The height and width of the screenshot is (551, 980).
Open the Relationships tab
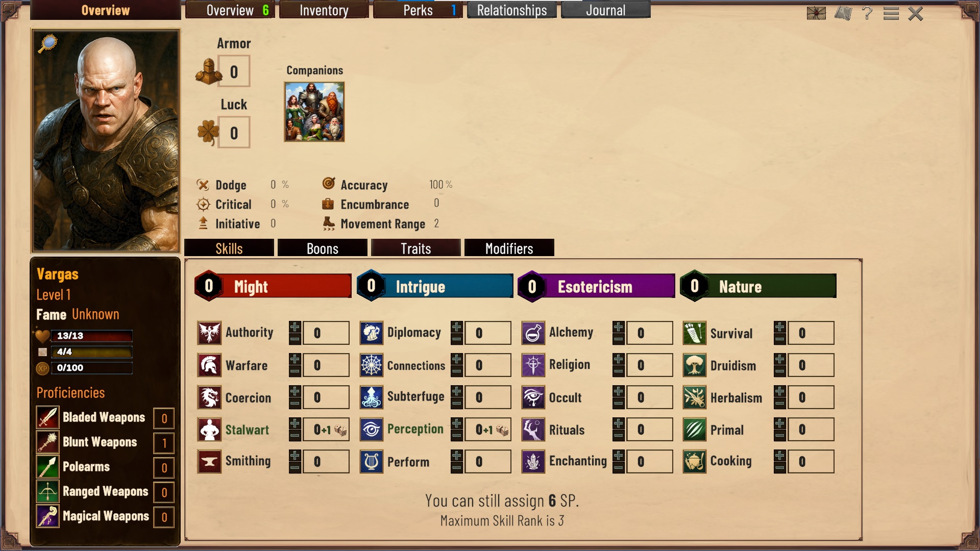tap(512, 10)
